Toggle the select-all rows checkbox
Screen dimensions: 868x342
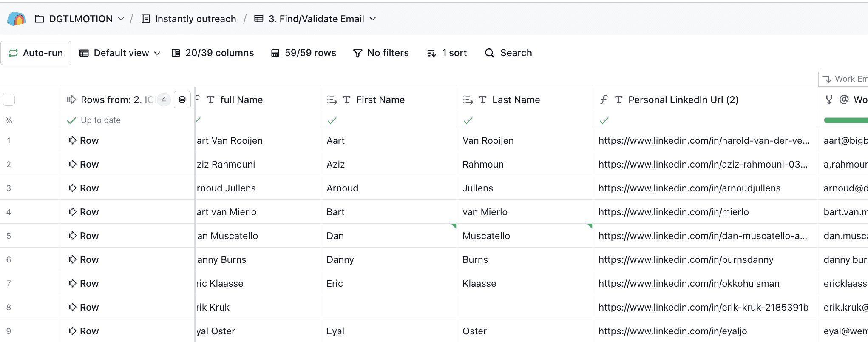coord(9,100)
